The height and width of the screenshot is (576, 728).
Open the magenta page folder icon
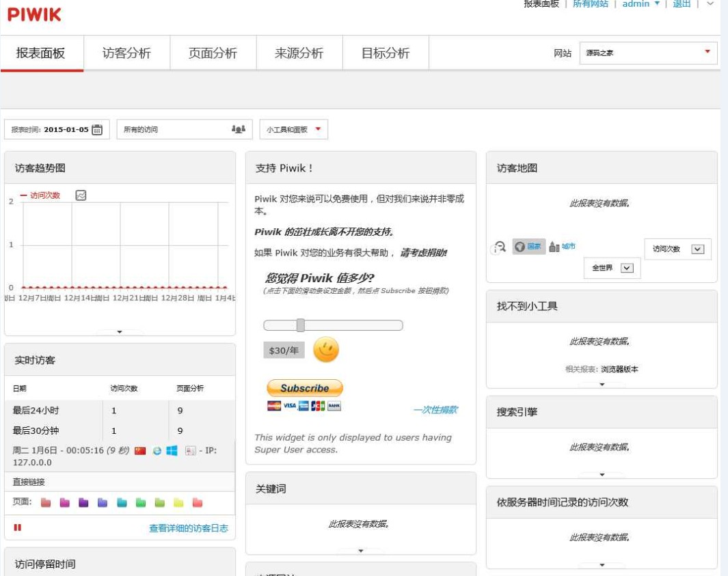(x=64, y=503)
